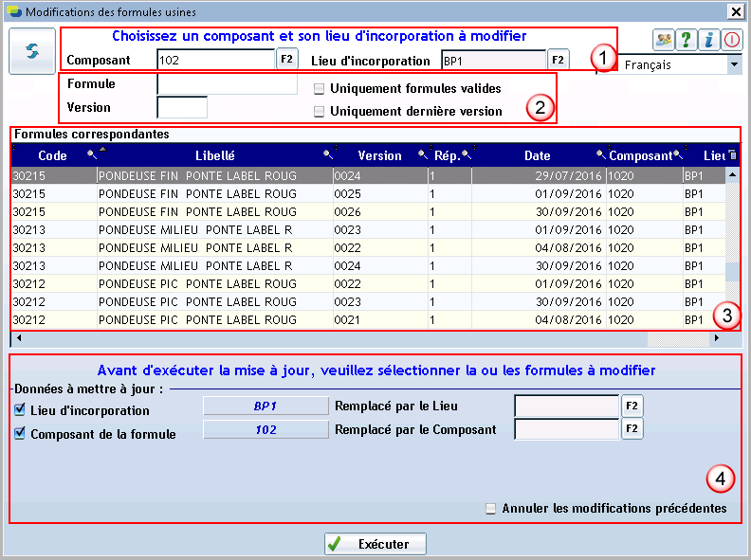This screenshot has height=560, width=751.
Task: Click F2 beside Remplacé par le Lieu
Action: 632,406
